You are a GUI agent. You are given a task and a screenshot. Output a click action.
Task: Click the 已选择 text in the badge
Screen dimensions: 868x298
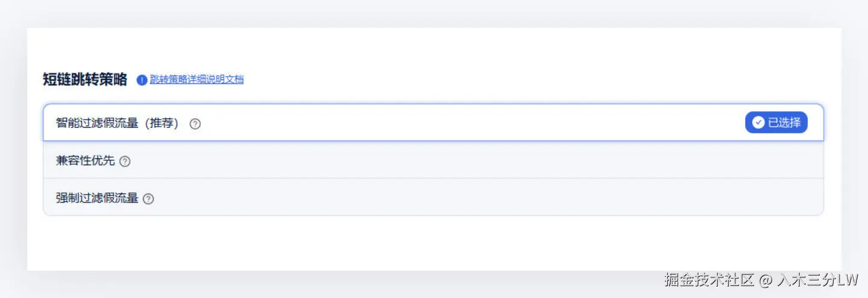click(x=784, y=122)
